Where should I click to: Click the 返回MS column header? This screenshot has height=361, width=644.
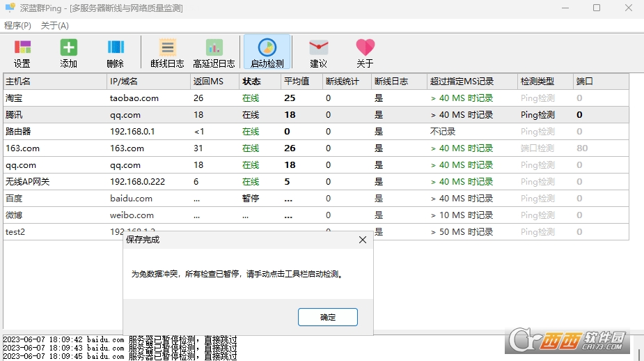[215, 82]
